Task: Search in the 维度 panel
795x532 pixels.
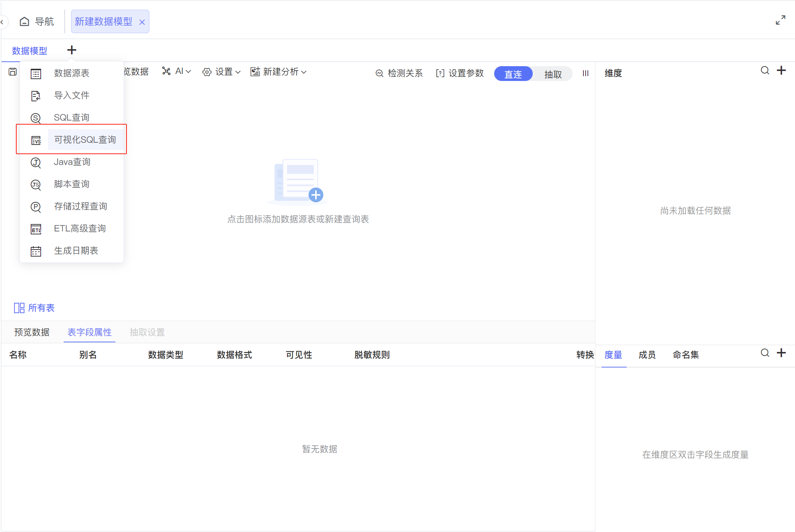Action: [765, 70]
